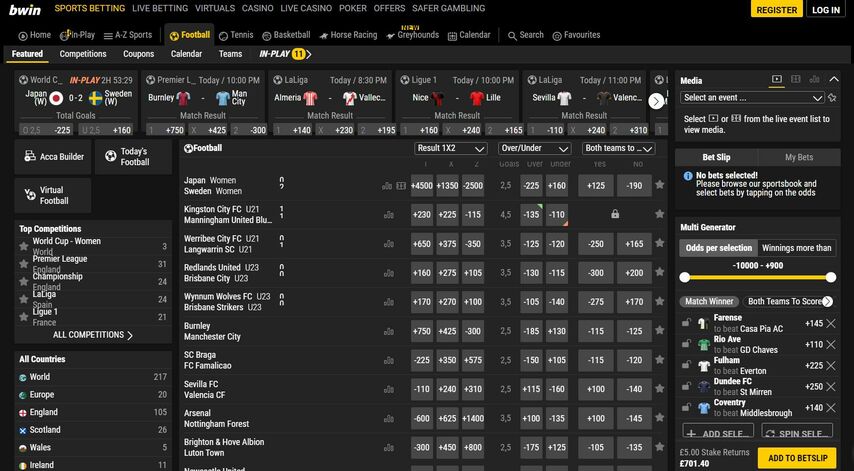Open SAFER GAMBLING in top menu
This screenshot has height=471, width=854.
click(x=448, y=8)
